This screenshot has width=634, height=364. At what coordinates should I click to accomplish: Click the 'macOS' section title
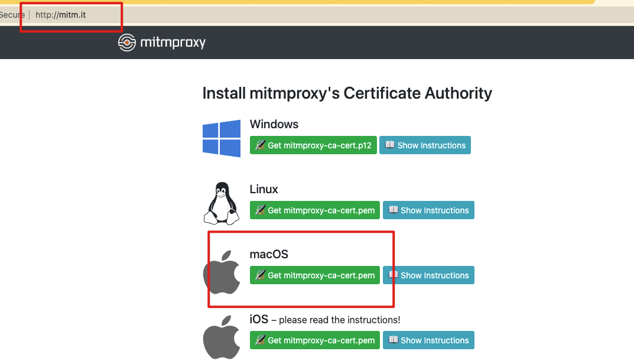pos(269,255)
